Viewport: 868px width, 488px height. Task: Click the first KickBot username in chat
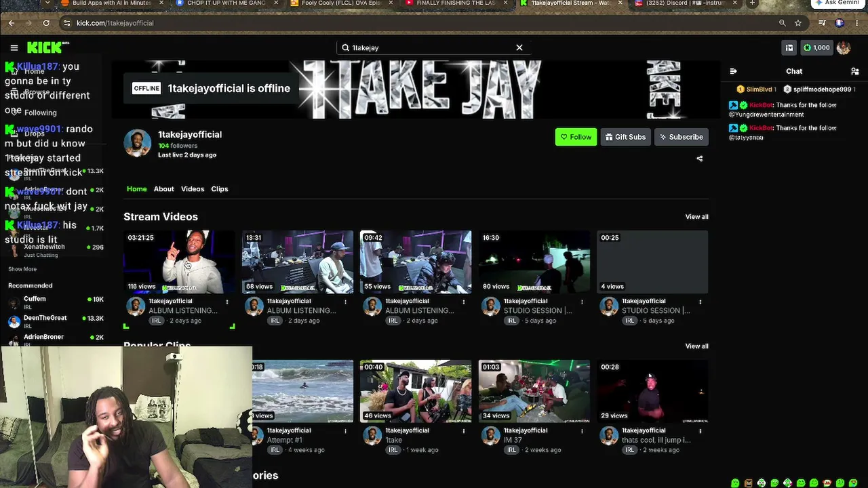click(x=762, y=105)
